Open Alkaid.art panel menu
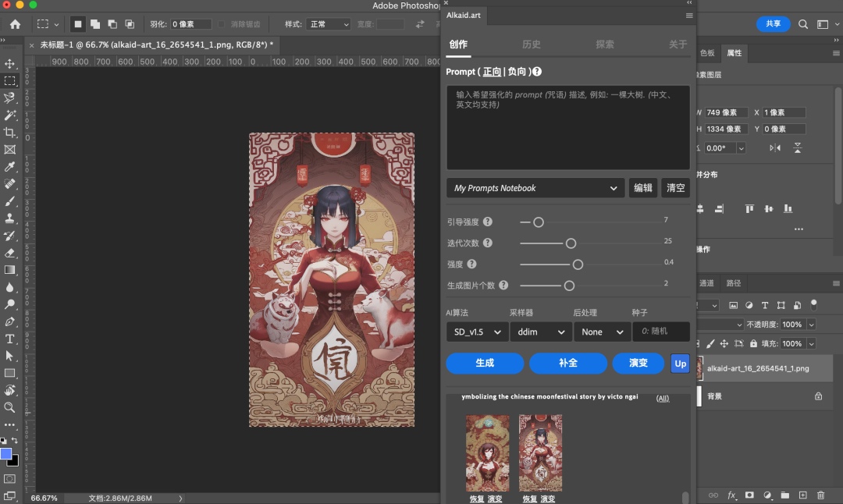The image size is (843, 504). point(689,16)
